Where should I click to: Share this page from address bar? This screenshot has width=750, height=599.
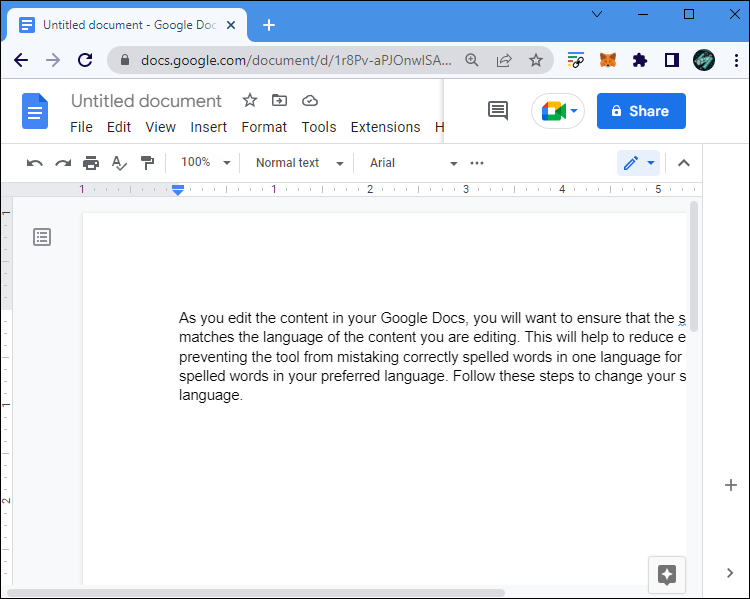[504, 60]
